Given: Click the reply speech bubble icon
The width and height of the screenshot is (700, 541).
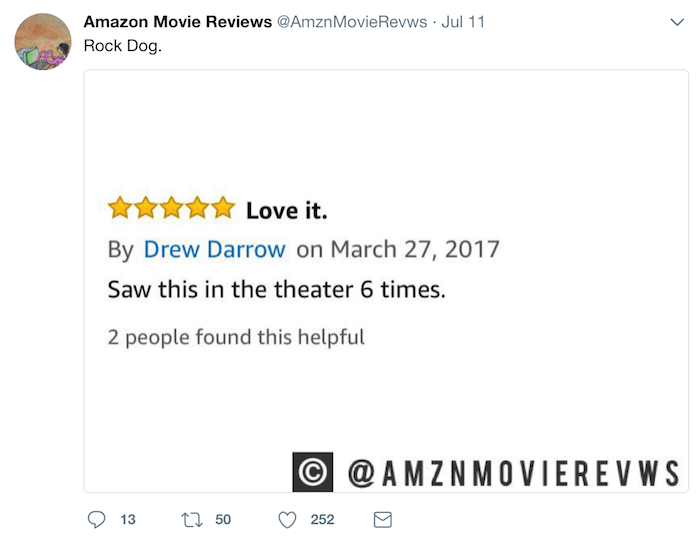Looking at the screenshot, I should [96, 520].
